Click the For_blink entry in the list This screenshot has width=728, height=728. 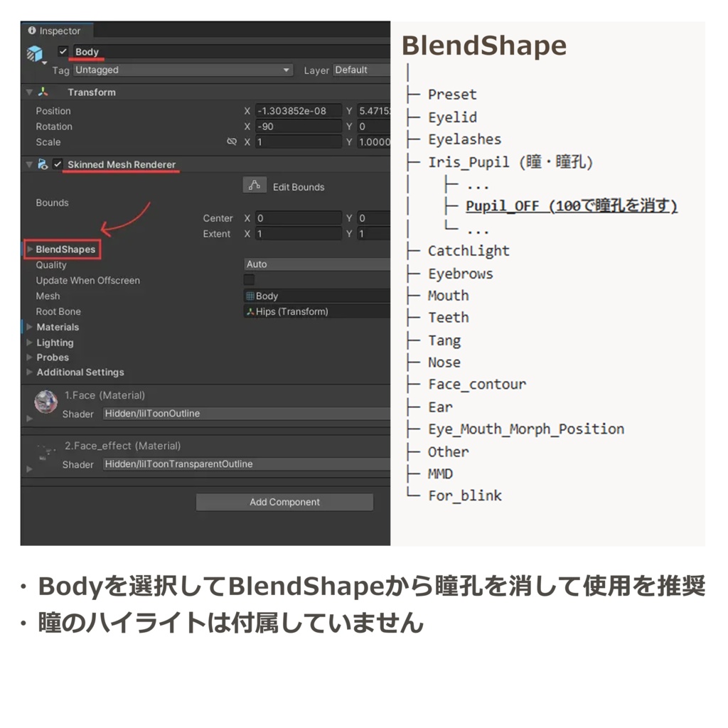465,496
